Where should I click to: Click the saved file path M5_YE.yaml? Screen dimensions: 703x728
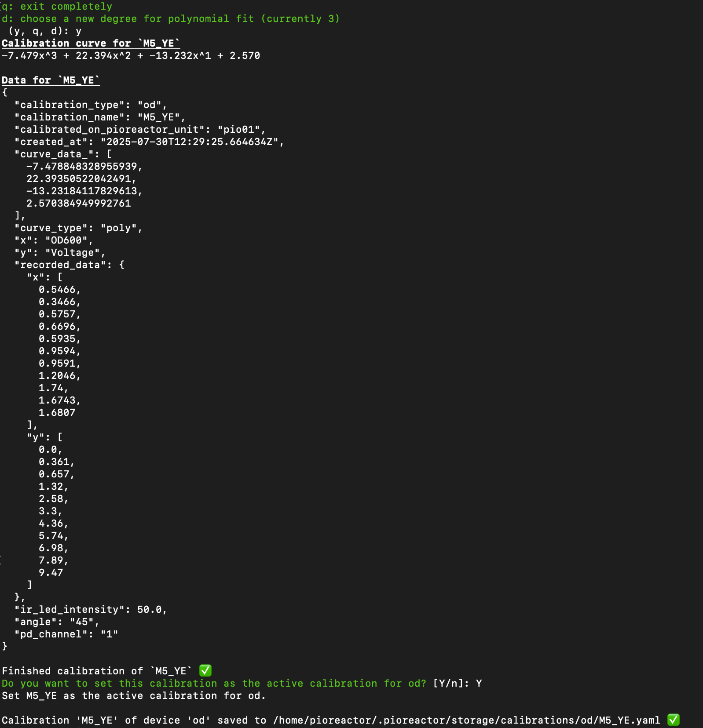(467, 720)
